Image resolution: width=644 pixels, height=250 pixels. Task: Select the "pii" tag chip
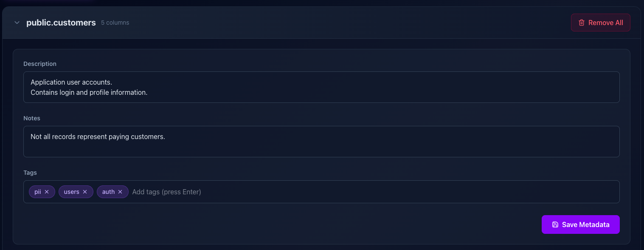(37, 191)
